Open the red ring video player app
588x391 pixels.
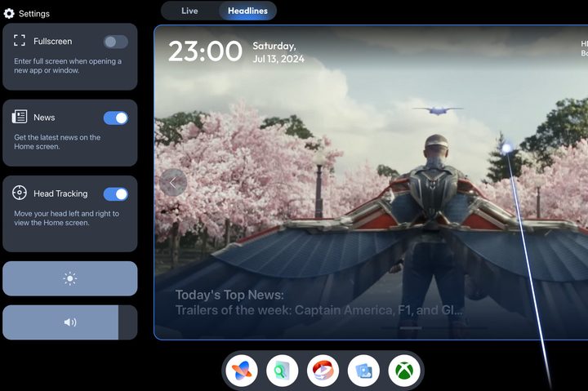pyautogui.click(x=323, y=371)
